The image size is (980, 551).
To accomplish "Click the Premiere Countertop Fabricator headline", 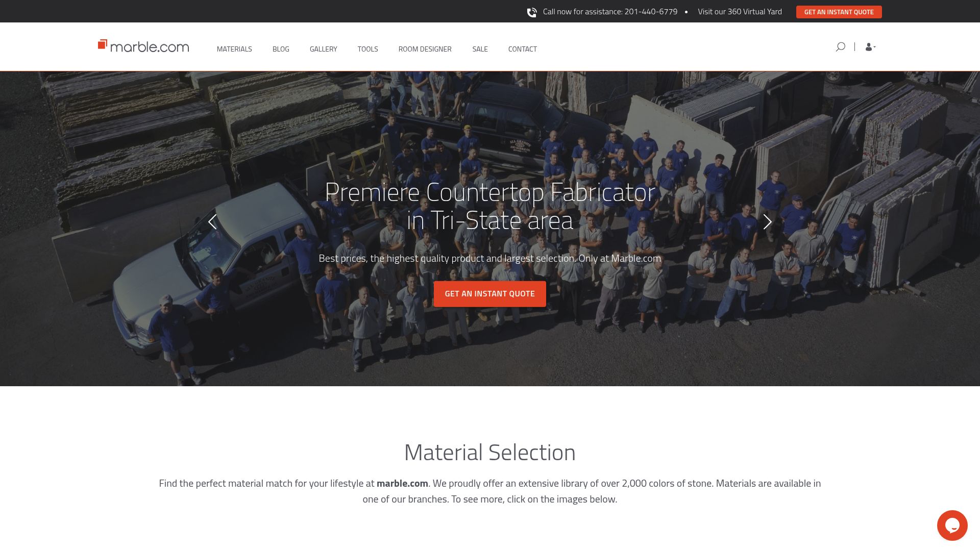I will pyautogui.click(x=490, y=206).
